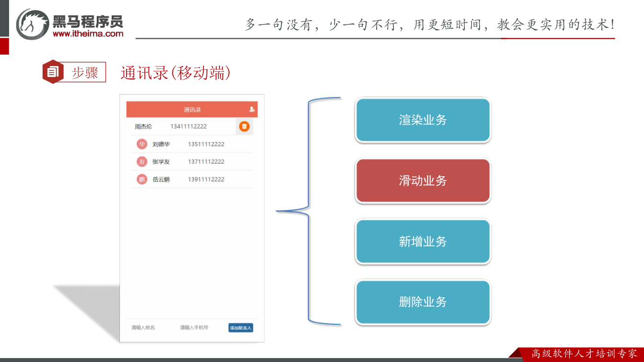Click the 通讯录 title in the app header
The image size is (644, 362).
click(192, 110)
